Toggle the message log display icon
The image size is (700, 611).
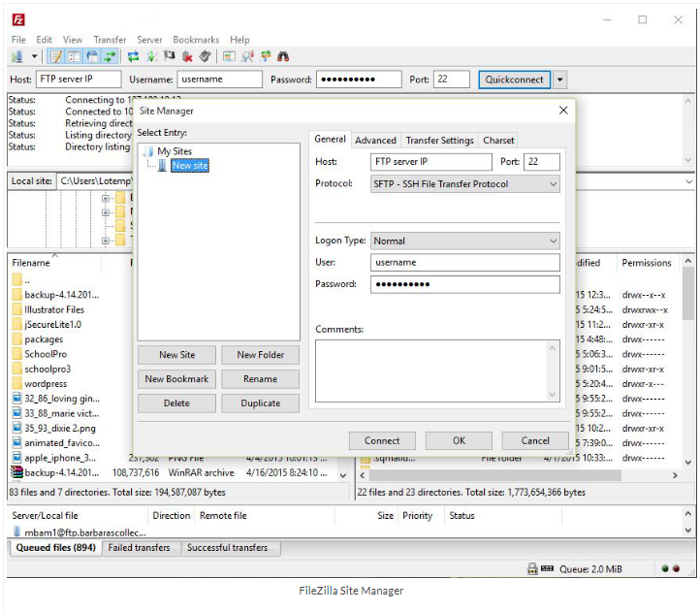[56, 56]
